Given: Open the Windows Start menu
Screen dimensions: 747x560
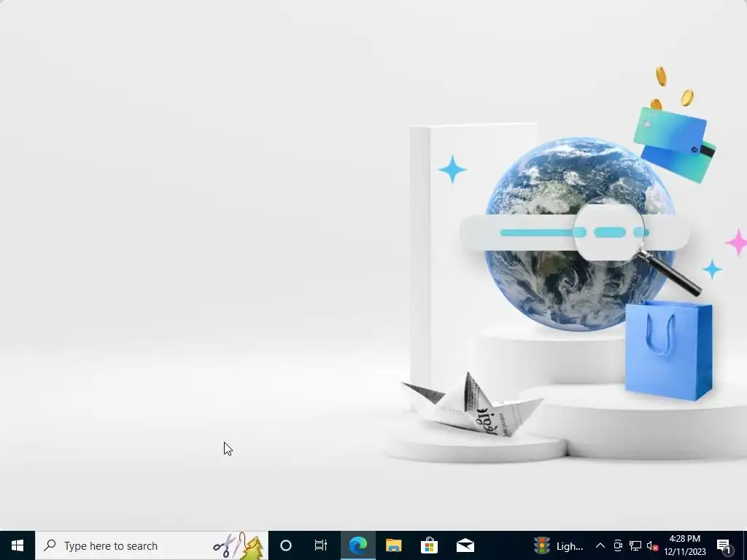Looking at the screenshot, I should click(x=18, y=545).
